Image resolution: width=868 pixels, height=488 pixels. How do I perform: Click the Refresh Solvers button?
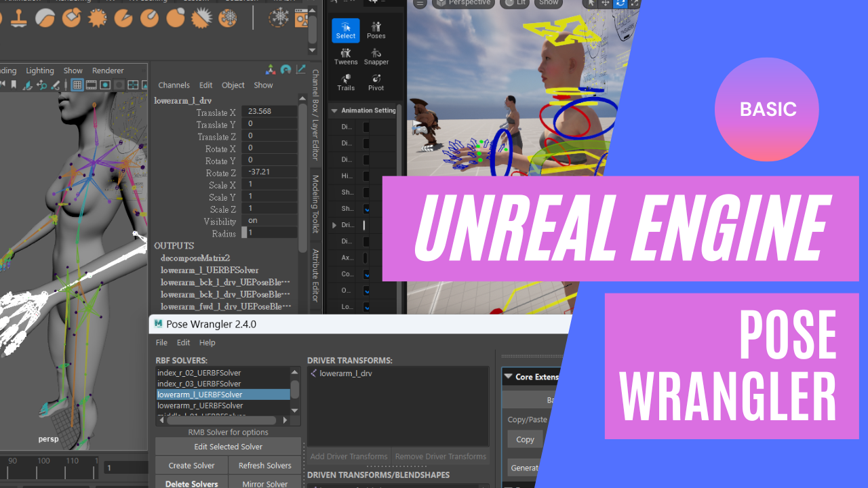265,466
